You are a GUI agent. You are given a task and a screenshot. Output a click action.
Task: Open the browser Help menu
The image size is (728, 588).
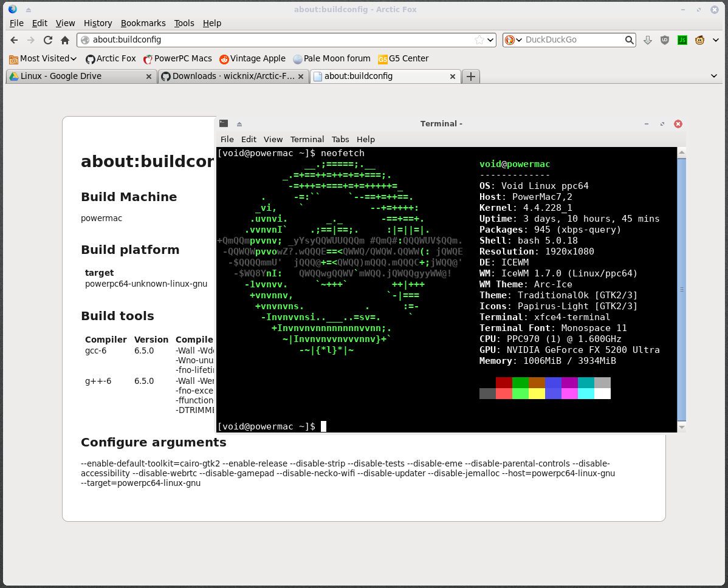coord(211,23)
